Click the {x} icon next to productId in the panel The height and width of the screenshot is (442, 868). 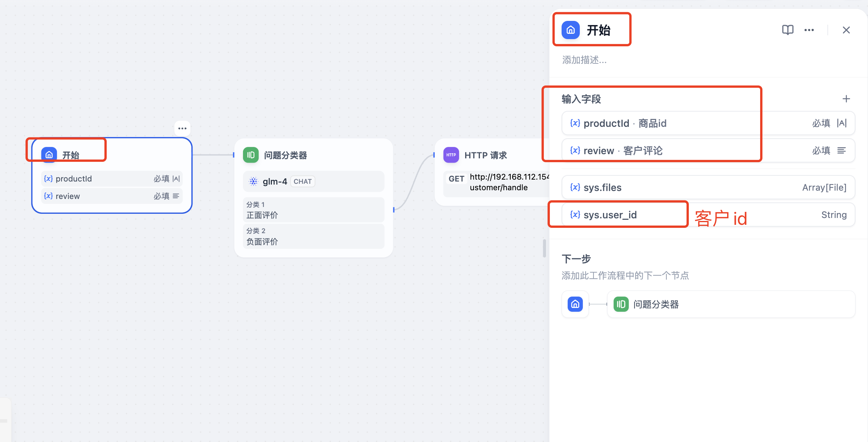(575, 123)
